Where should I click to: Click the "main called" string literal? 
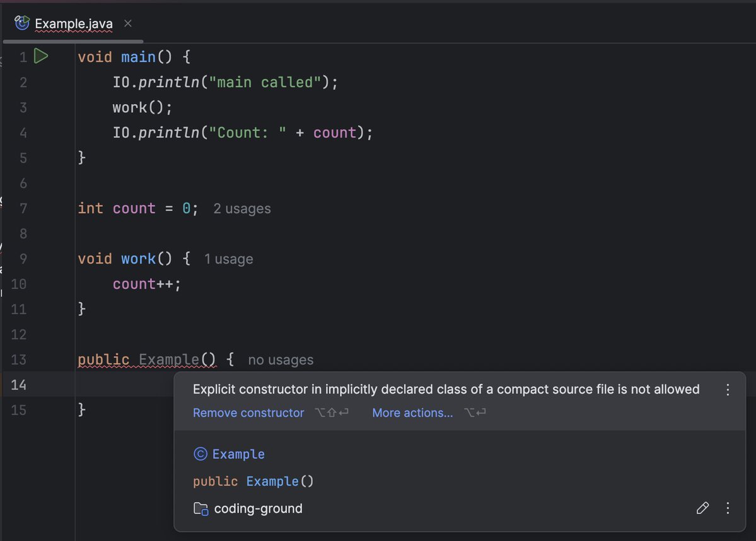click(265, 82)
